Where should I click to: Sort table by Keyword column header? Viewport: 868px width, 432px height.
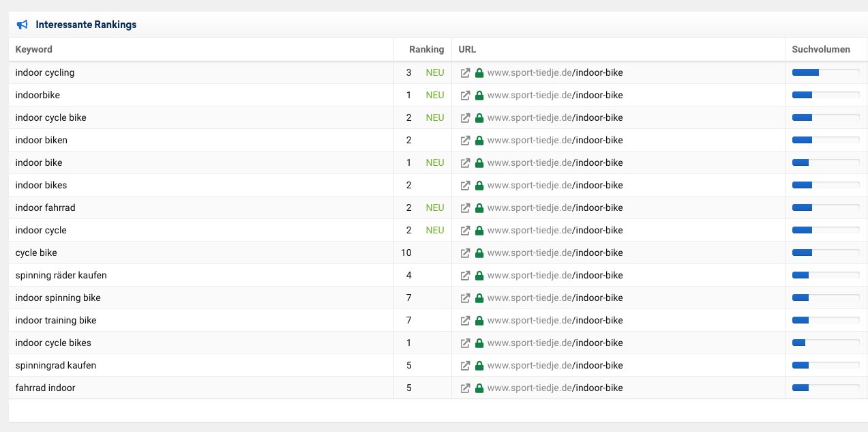34,49
